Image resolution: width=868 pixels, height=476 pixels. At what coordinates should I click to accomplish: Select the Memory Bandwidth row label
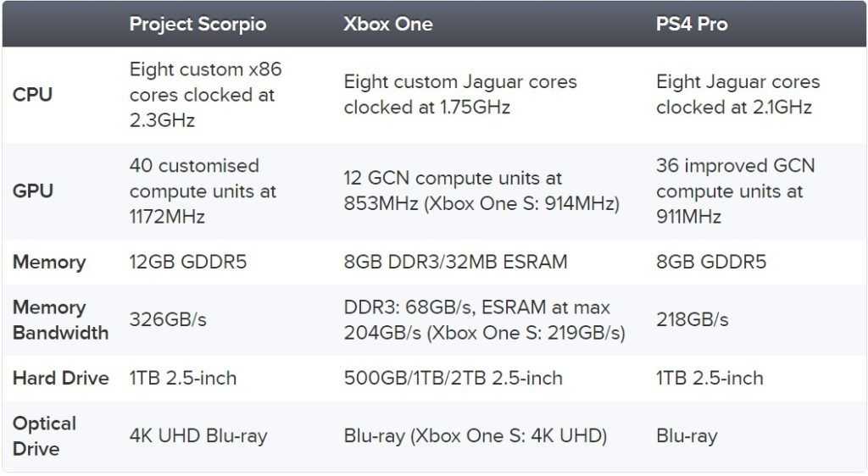pos(60,319)
